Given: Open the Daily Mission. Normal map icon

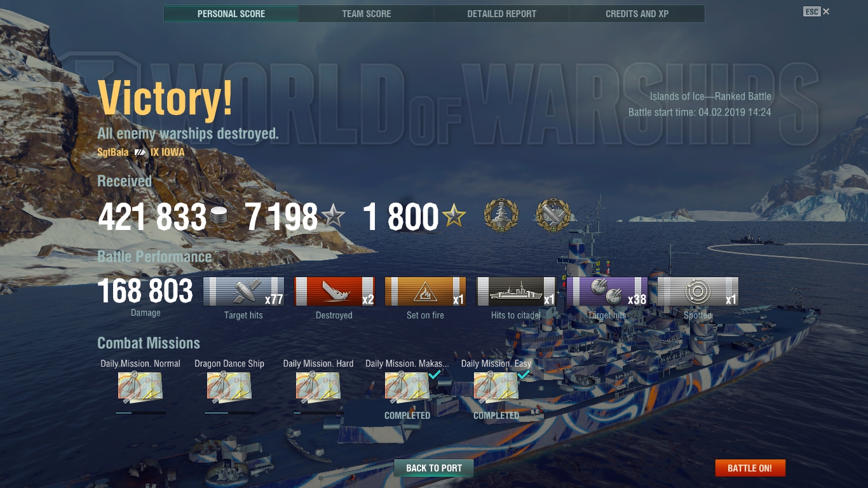Looking at the screenshot, I should [x=140, y=387].
